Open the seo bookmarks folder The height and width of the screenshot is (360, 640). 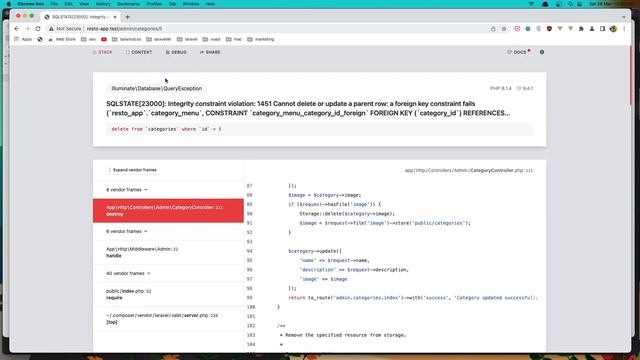tap(89, 39)
